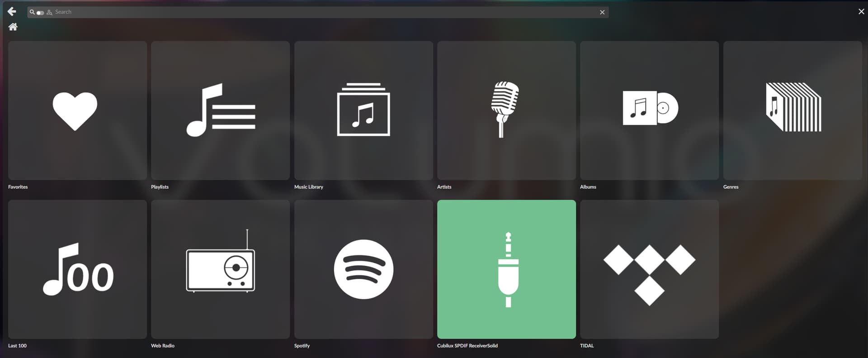Click the Home icon

point(13,27)
